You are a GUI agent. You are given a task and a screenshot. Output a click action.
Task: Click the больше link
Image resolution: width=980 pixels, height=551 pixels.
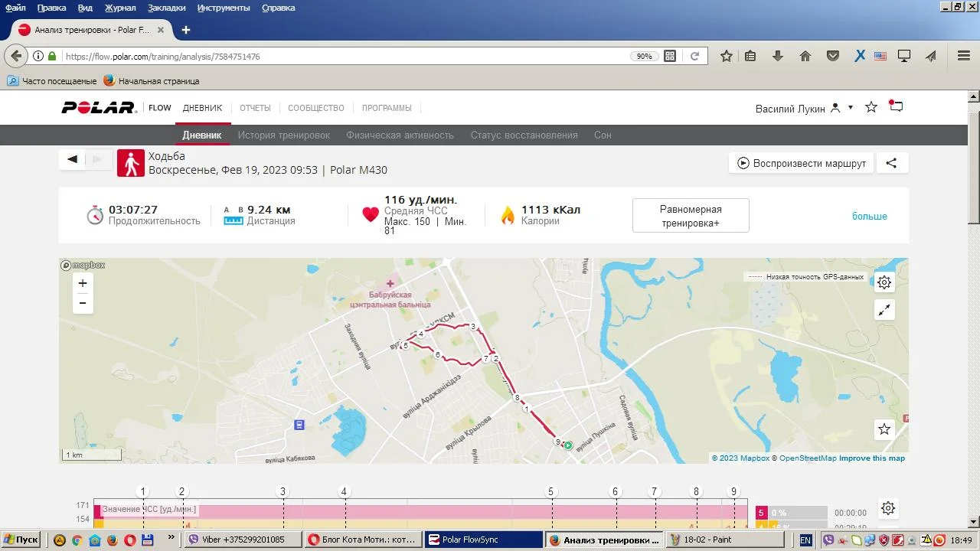coord(870,216)
